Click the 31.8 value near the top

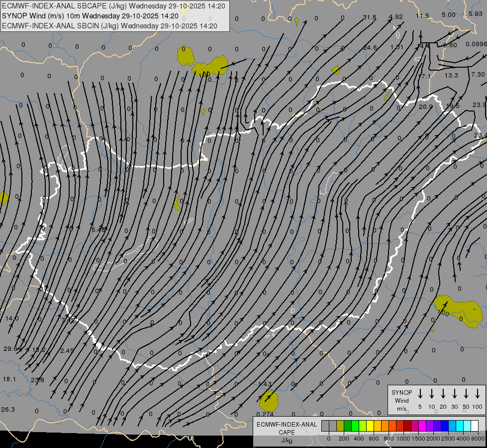coord(369,17)
